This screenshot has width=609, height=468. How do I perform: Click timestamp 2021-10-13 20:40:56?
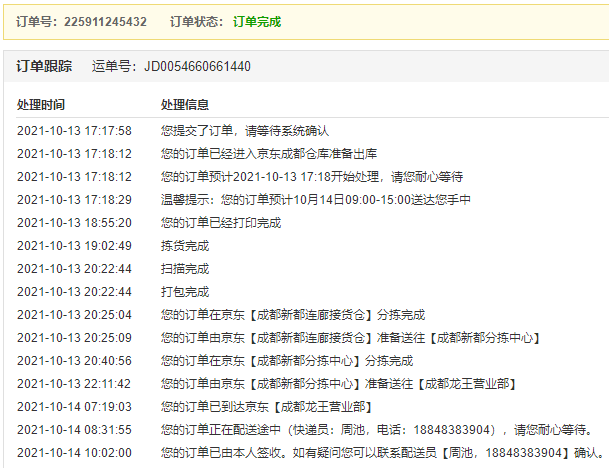coord(74,361)
